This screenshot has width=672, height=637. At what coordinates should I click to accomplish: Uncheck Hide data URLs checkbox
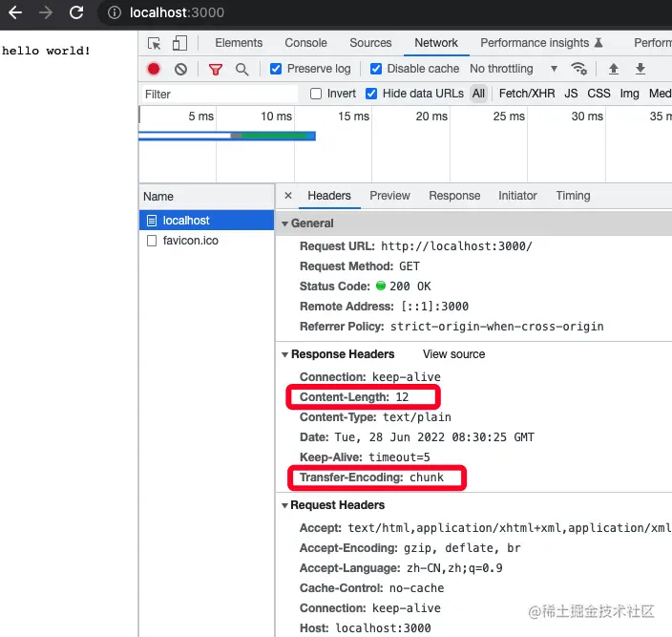[371, 94]
